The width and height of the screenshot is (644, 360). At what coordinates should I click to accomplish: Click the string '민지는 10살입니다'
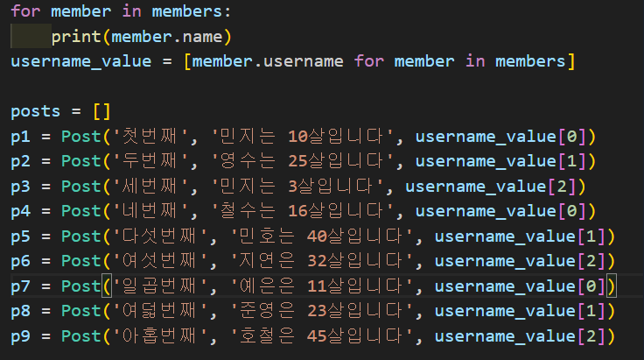[x=302, y=137]
